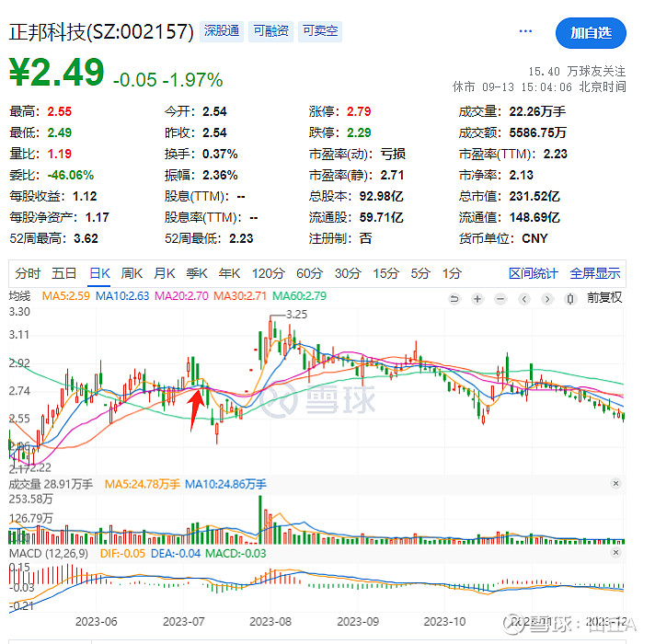655x644 pixels.
Task: Open the 深股通 tag
Action: point(222,31)
